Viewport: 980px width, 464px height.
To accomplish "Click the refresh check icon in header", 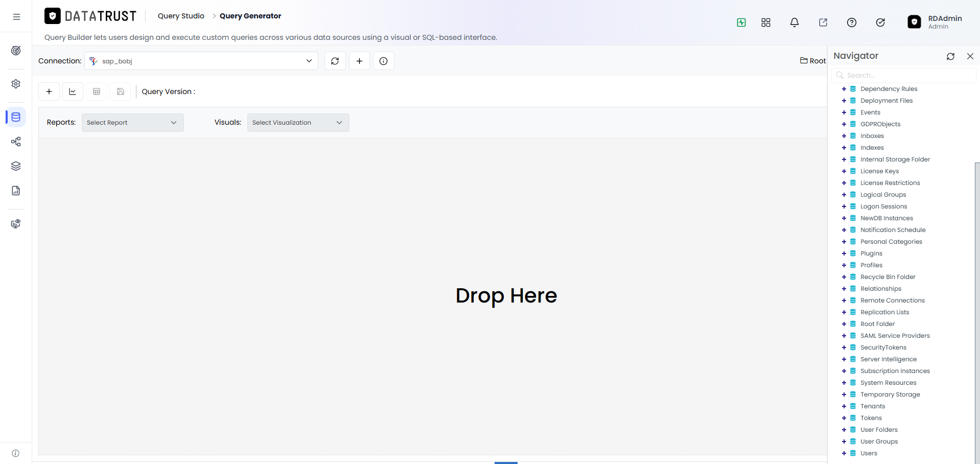I will (x=880, y=22).
